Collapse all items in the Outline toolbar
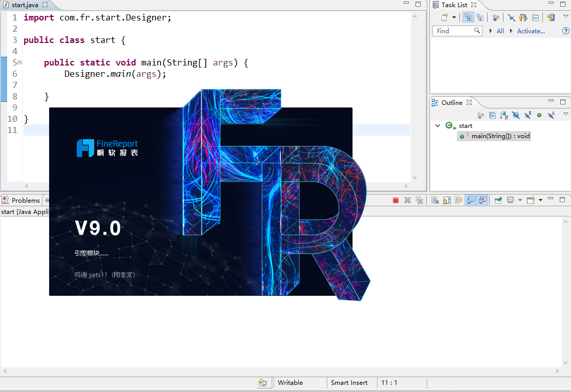The image size is (571, 392). [x=492, y=116]
